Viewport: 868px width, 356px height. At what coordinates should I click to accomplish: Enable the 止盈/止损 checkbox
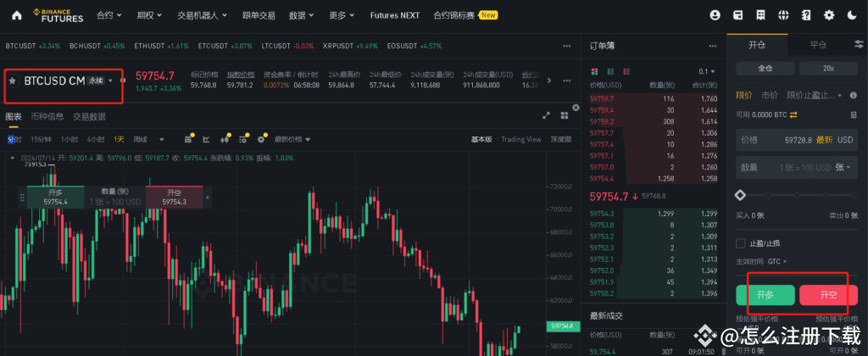click(x=740, y=243)
